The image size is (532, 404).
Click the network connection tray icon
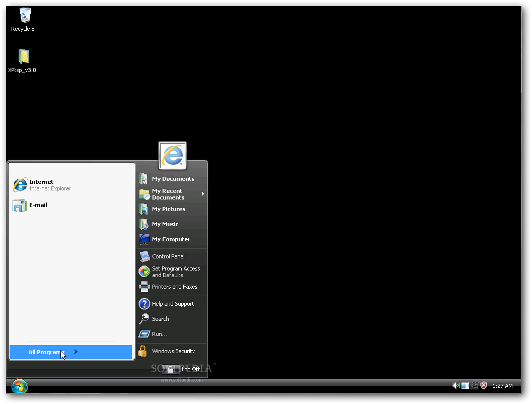475,386
